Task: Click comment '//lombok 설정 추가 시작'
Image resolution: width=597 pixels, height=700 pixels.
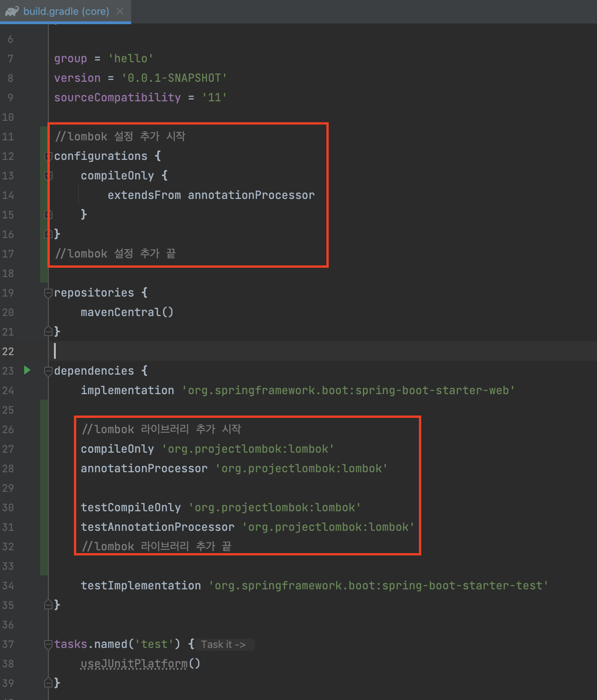Action: click(x=120, y=136)
